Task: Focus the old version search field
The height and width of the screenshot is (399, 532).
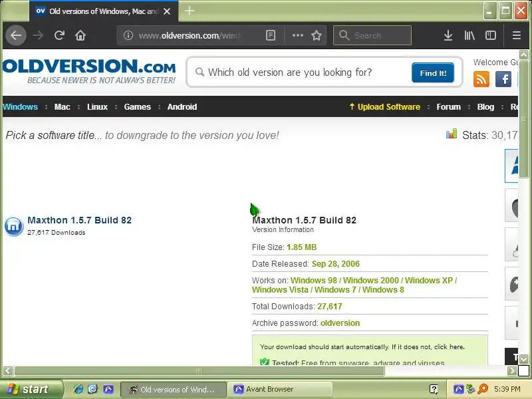Action: (302, 72)
